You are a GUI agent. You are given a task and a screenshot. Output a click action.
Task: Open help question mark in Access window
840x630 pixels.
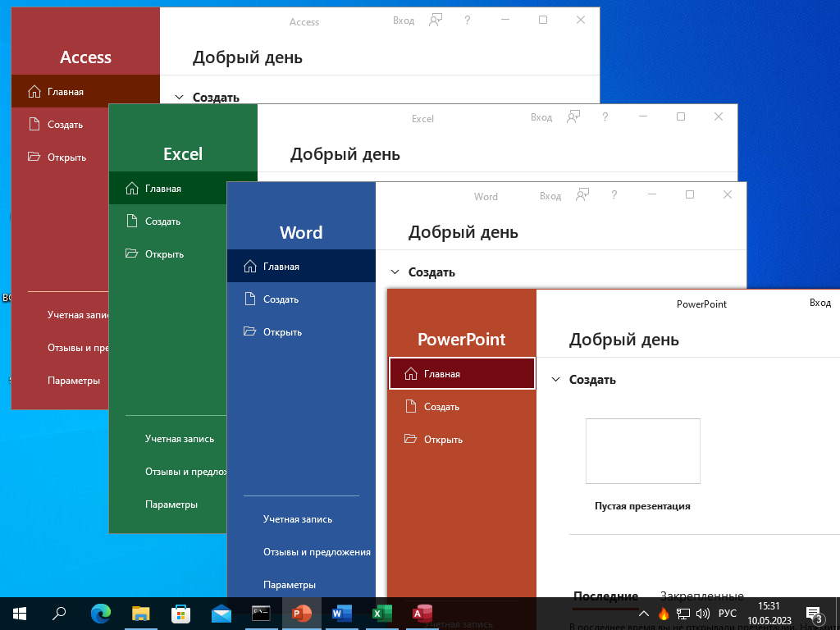coord(467,21)
